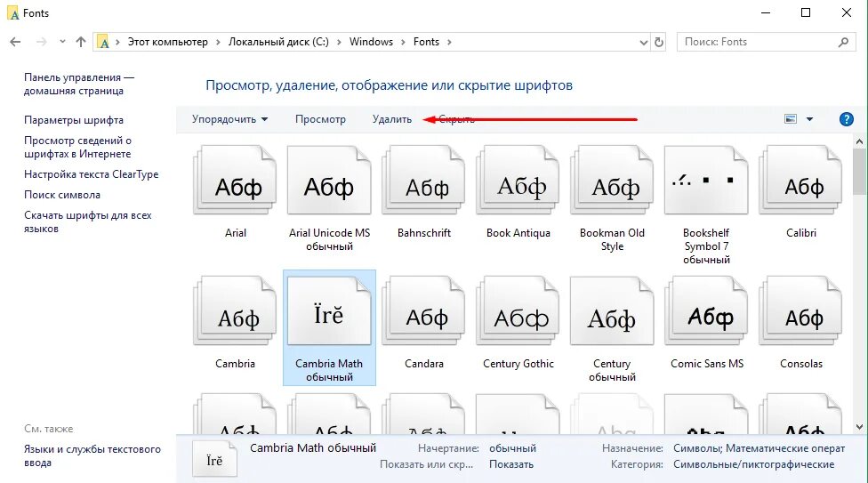This screenshot has width=868, height=483.
Task: Open Скачать шрифты для всех языков link
Action: (x=87, y=222)
